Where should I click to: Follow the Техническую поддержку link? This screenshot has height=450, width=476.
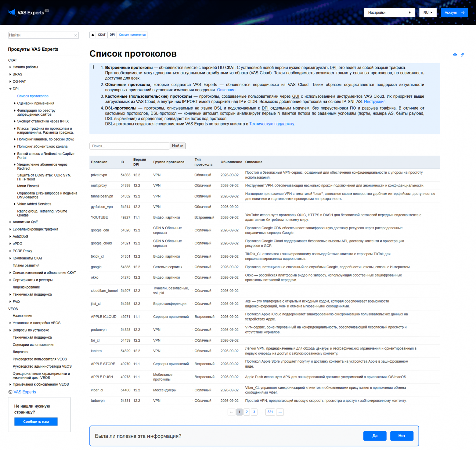pyautogui.click(x=272, y=124)
